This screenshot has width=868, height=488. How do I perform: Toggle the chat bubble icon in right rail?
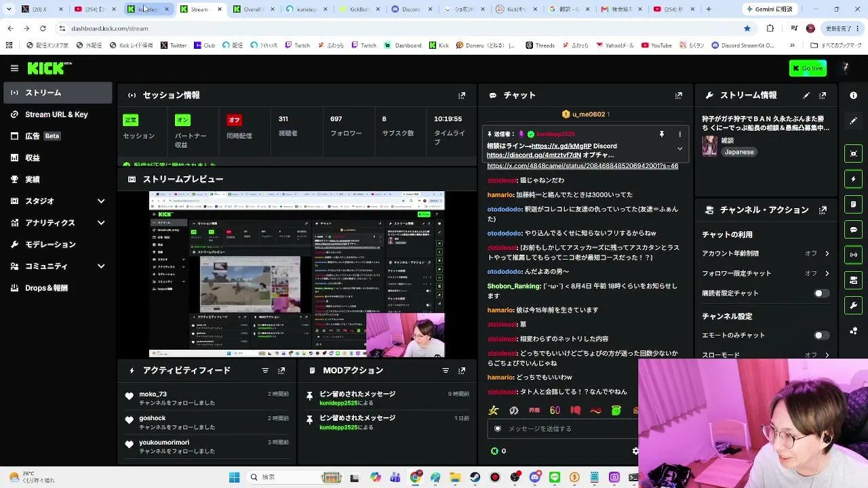(x=854, y=230)
